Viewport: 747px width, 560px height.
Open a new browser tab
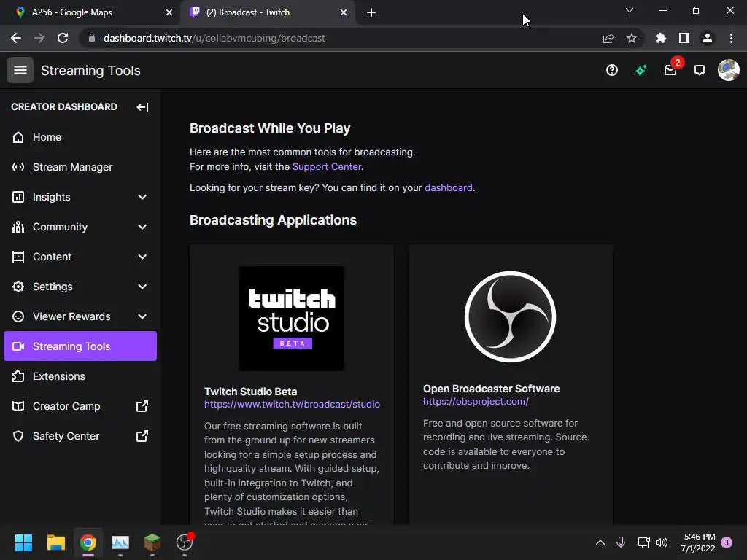click(371, 12)
